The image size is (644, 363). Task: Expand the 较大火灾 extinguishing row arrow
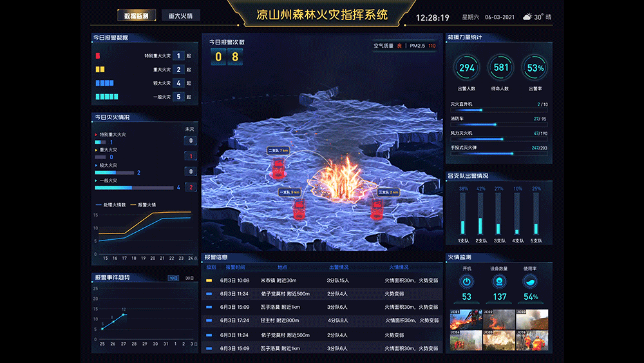coord(96,165)
